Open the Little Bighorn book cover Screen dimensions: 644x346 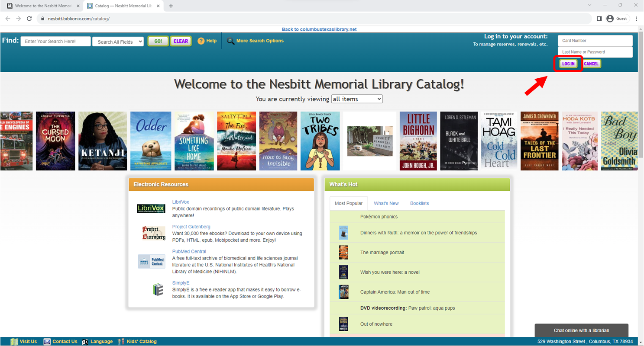(x=418, y=141)
